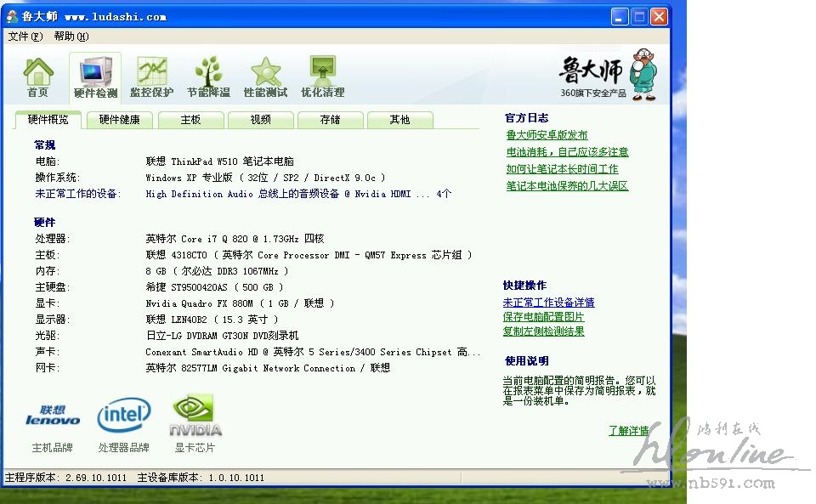The image size is (816, 504).
Task: Open the 优化清理 optimize cleanup icon
Action: pyautogui.click(x=323, y=77)
